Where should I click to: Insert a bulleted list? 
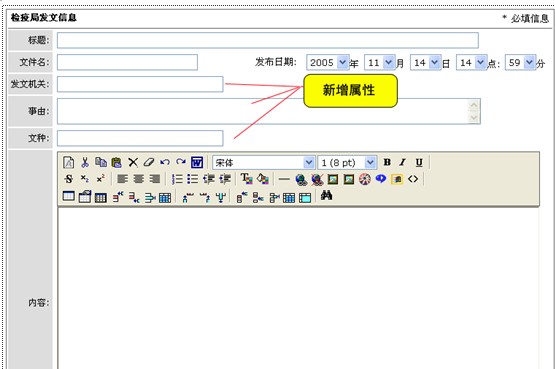(x=193, y=179)
